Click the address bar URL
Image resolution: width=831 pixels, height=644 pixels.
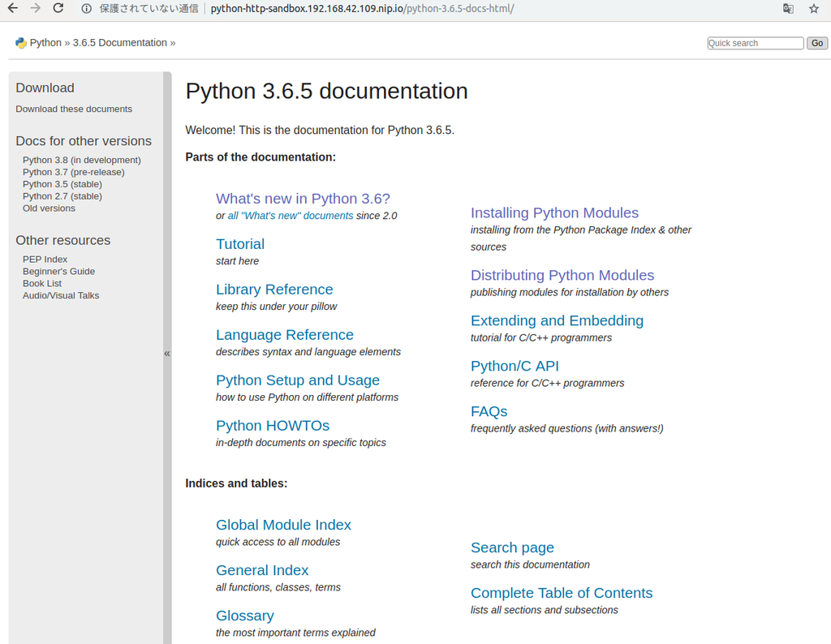pyautogui.click(x=362, y=9)
